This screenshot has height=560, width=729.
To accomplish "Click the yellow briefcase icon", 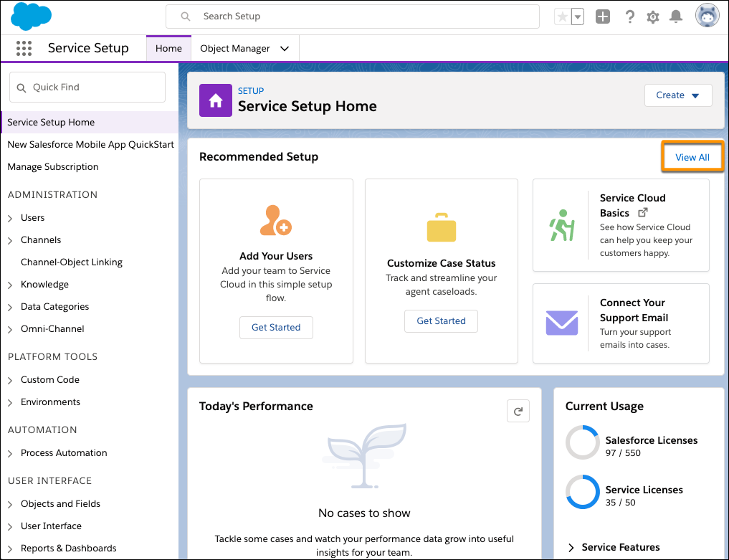I will pos(442,227).
